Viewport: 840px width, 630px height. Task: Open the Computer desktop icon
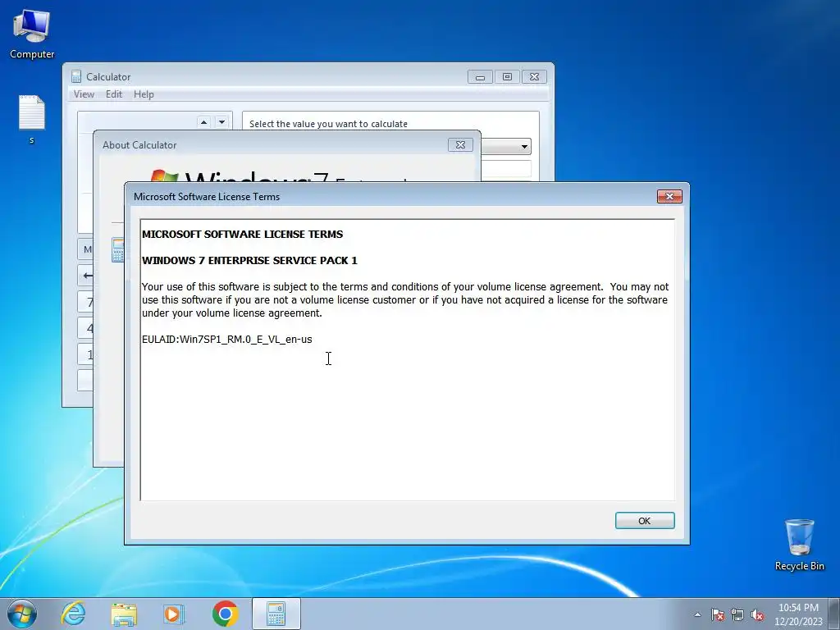[32, 34]
